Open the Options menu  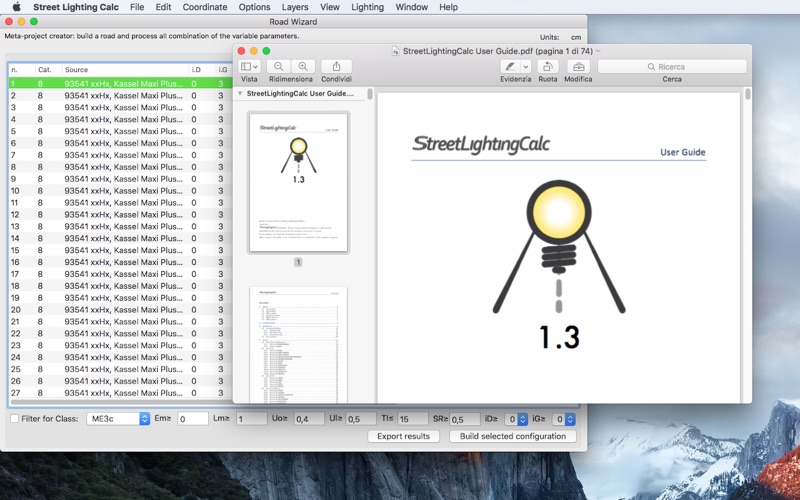pos(254,7)
